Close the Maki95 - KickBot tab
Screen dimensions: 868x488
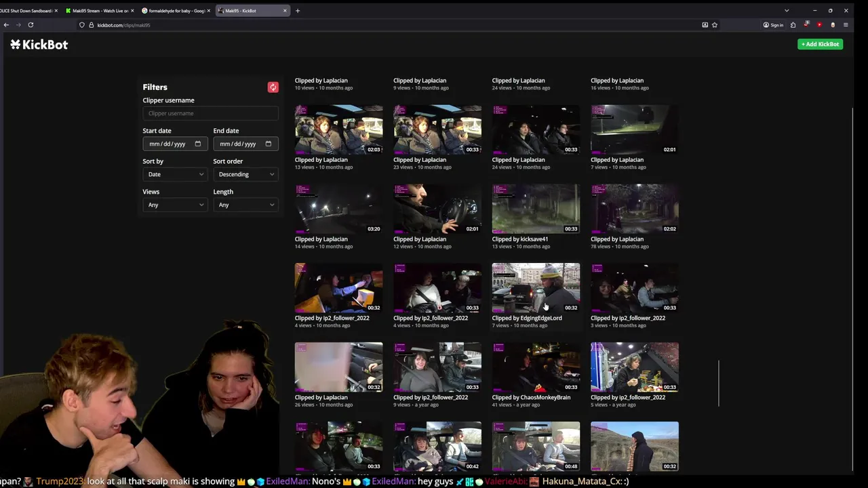285,11
